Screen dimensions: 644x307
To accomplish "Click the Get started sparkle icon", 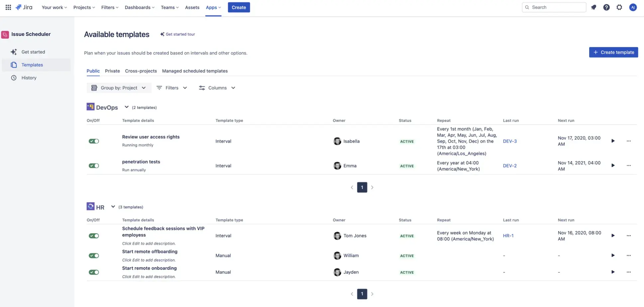I will 13,51.
